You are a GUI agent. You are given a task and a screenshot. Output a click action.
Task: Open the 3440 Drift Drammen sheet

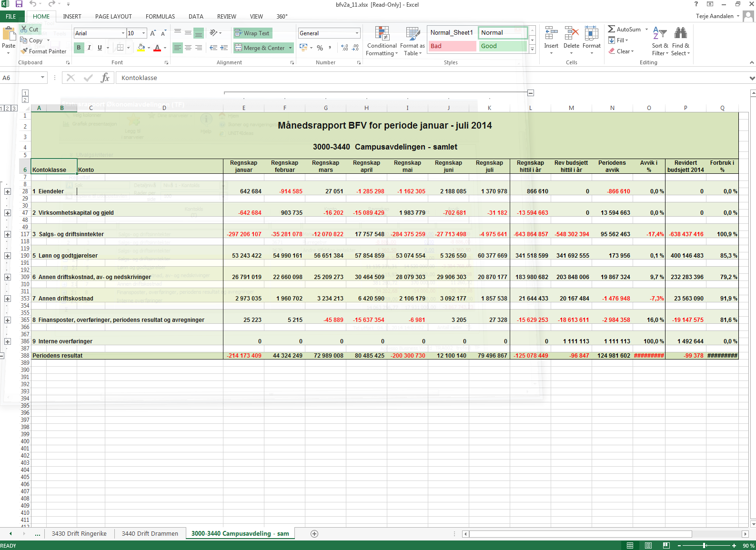pos(150,533)
